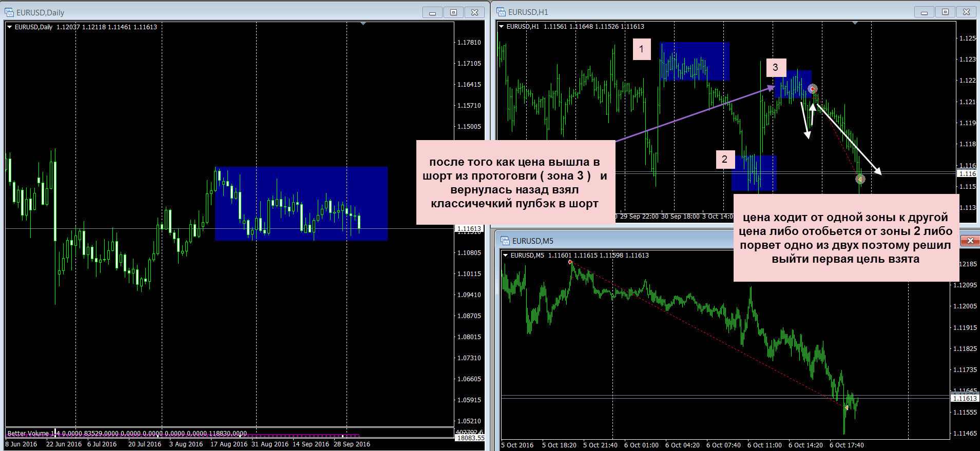Click the chart icon in EURUSD,Daily title bar
Screen dimensions: 980x451
tap(9, 12)
